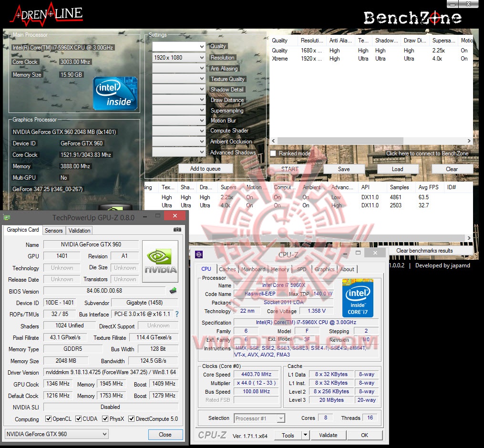The width and height of the screenshot is (484, 448).
Task: Select the Xtreme preset row in queue
Action: coord(371,59)
